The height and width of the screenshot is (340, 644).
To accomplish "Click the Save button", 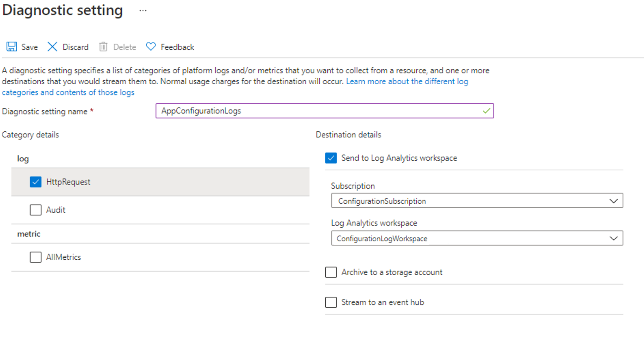I will (x=22, y=47).
